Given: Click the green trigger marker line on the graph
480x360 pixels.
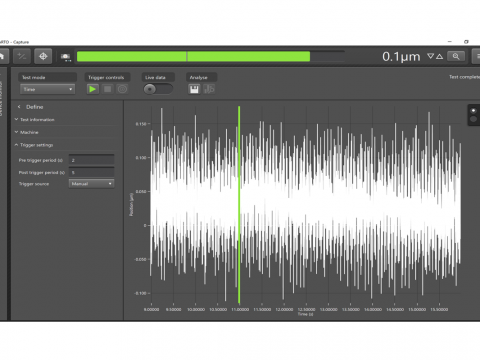Looking at the screenshot, I should [x=239, y=204].
